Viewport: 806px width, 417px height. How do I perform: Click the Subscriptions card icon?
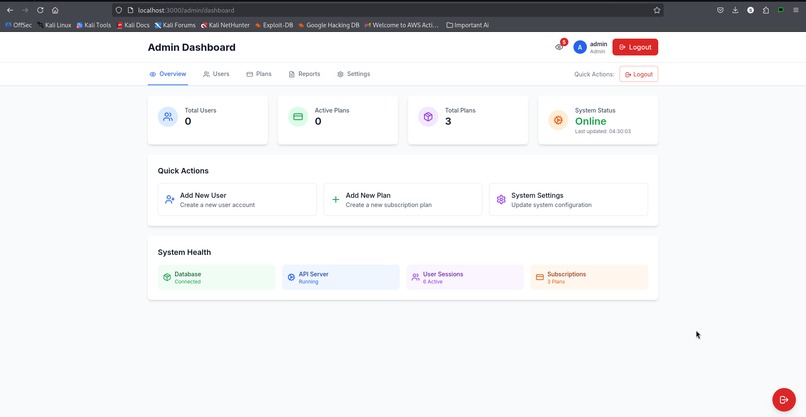coord(540,277)
